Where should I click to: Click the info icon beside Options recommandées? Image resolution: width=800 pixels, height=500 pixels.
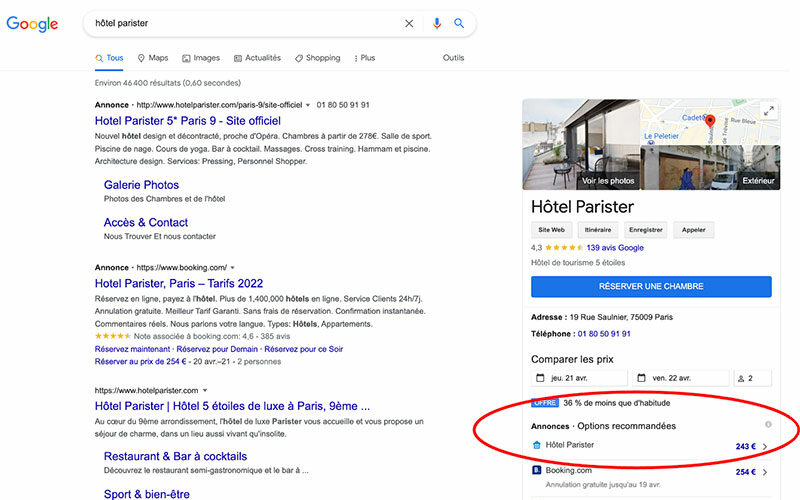coord(767,425)
